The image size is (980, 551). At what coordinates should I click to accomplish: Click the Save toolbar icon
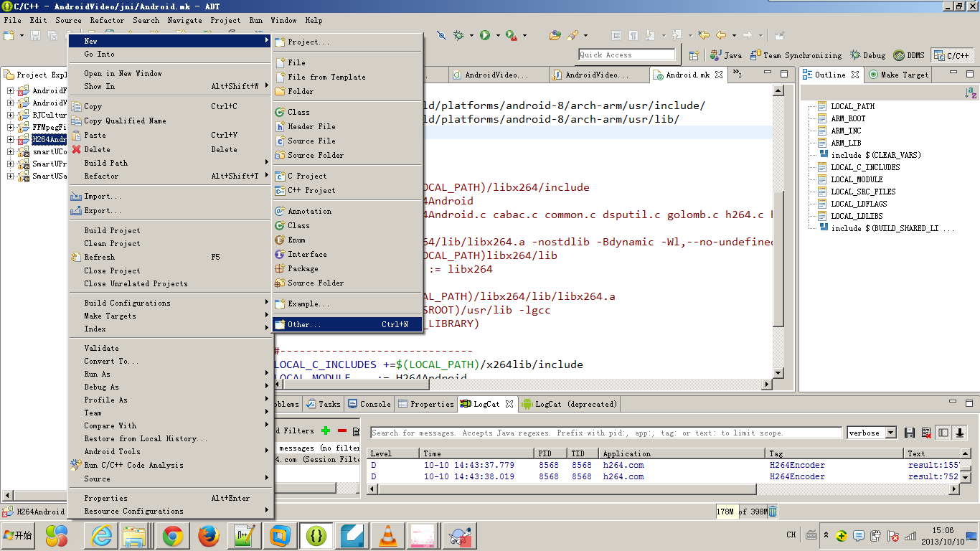coord(35,35)
